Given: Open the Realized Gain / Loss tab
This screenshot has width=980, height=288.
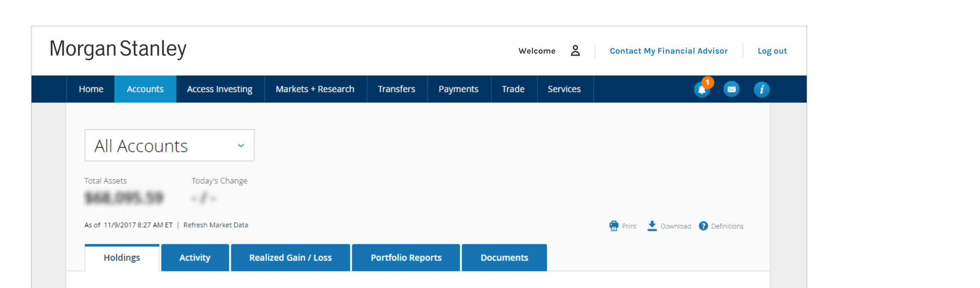Looking at the screenshot, I should pos(290,257).
